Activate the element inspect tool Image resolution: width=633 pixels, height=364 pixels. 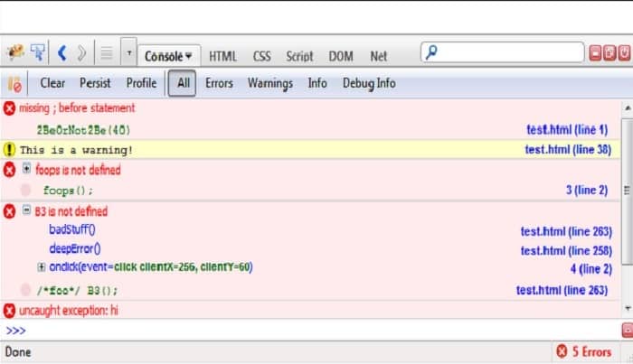(38, 54)
